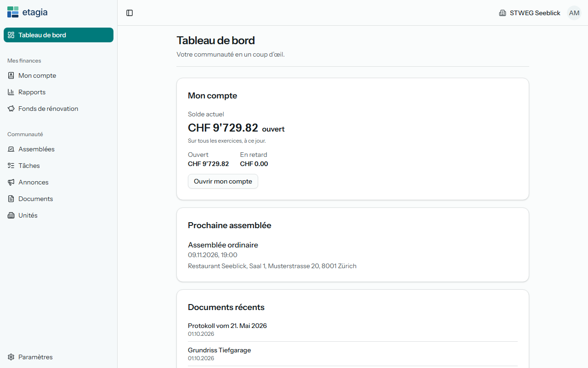Open the Annonces section
This screenshot has width=588, height=368.
58,182
